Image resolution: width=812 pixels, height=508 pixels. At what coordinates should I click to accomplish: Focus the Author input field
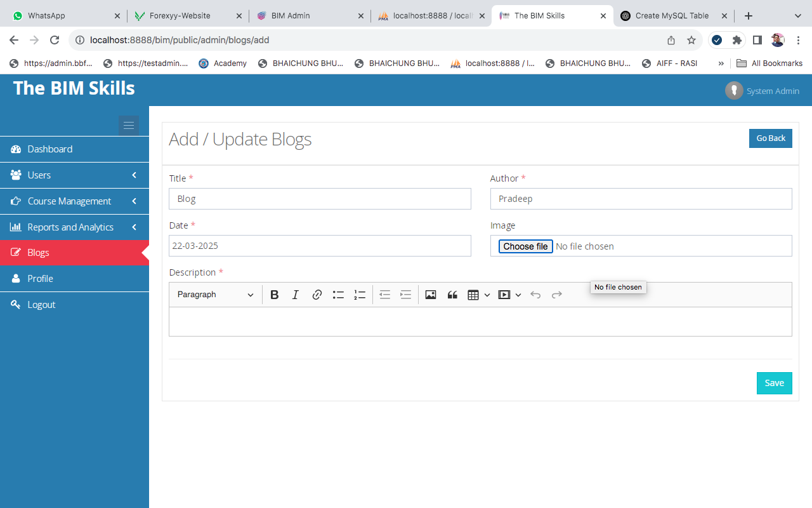641,199
